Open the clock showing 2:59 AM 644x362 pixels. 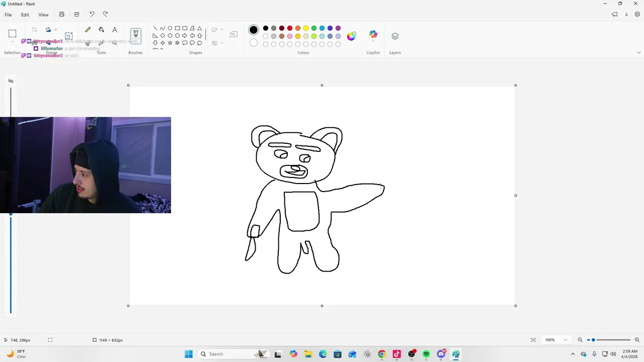[x=630, y=354]
